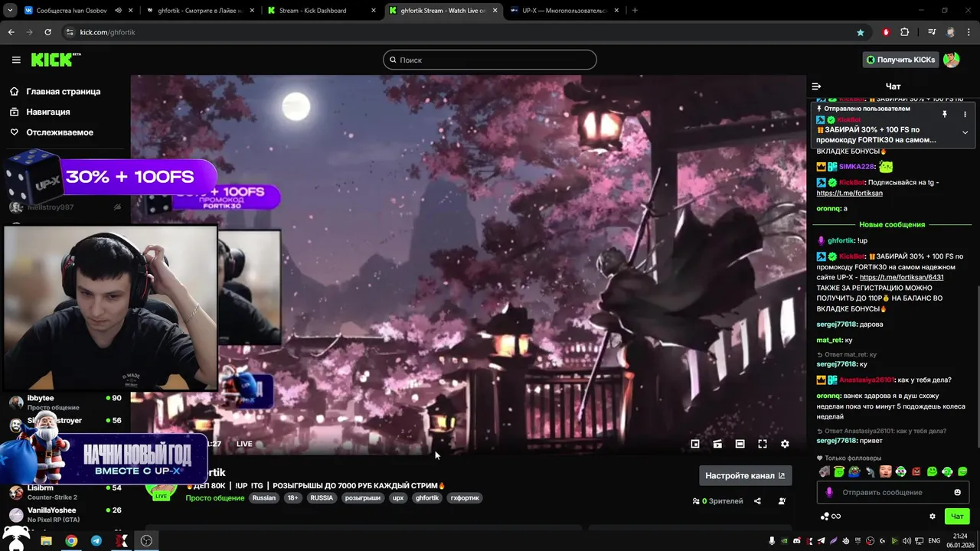Viewport: 980px width, 551px height.
Task: Open Telegram from the taskbar
Action: [x=96, y=540]
